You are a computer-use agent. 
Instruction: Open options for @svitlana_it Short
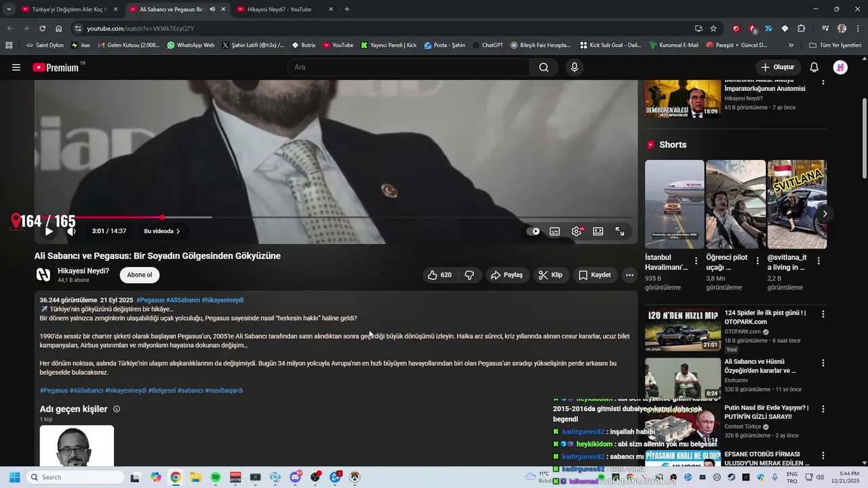(818, 261)
